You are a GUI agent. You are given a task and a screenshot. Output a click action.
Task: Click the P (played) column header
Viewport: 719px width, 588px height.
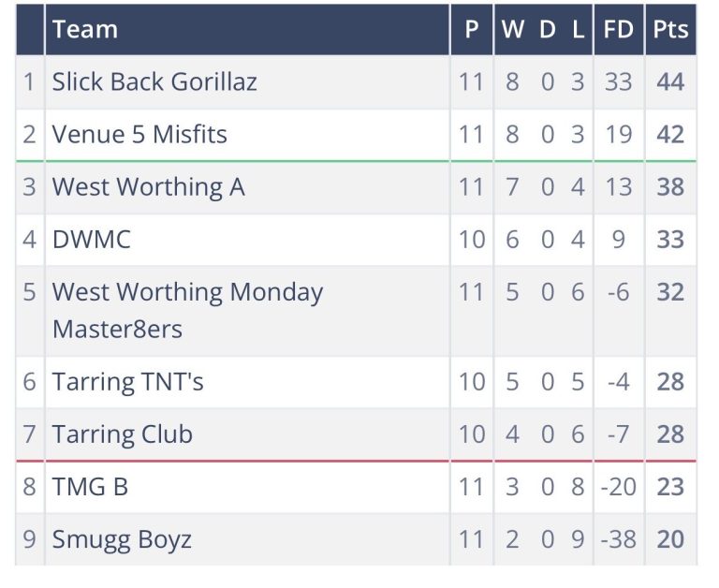pyautogui.click(x=472, y=29)
